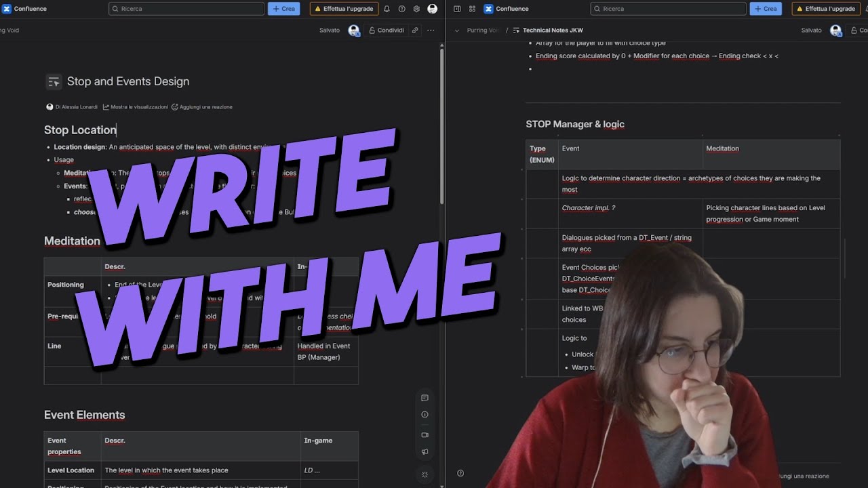Viewport: 868px width, 488px height.
Task: Click 'The level in which the event takes place' cell
Action: pyautogui.click(x=201, y=470)
